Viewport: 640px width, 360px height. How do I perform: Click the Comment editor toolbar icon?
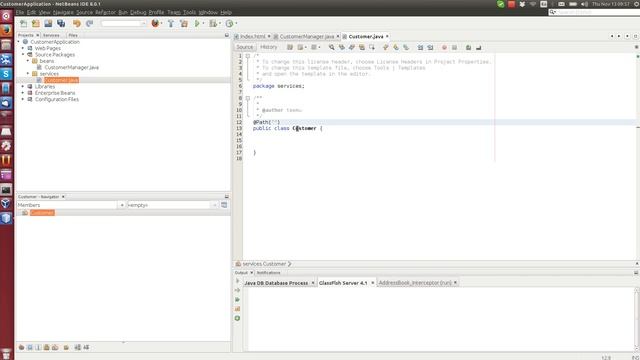(x=468, y=47)
